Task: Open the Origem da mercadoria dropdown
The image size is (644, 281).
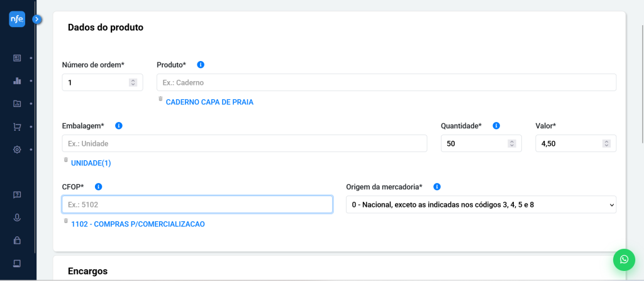Action: click(480, 204)
